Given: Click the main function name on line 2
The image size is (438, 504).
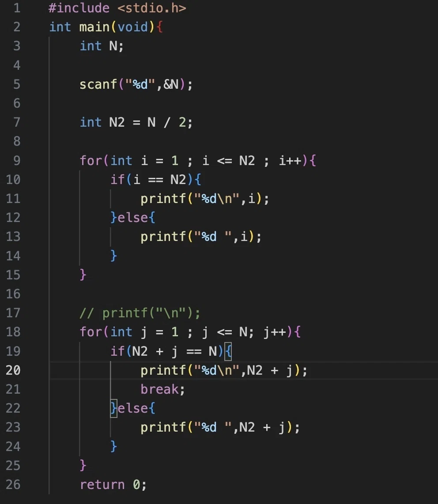Looking at the screenshot, I should coord(94,27).
